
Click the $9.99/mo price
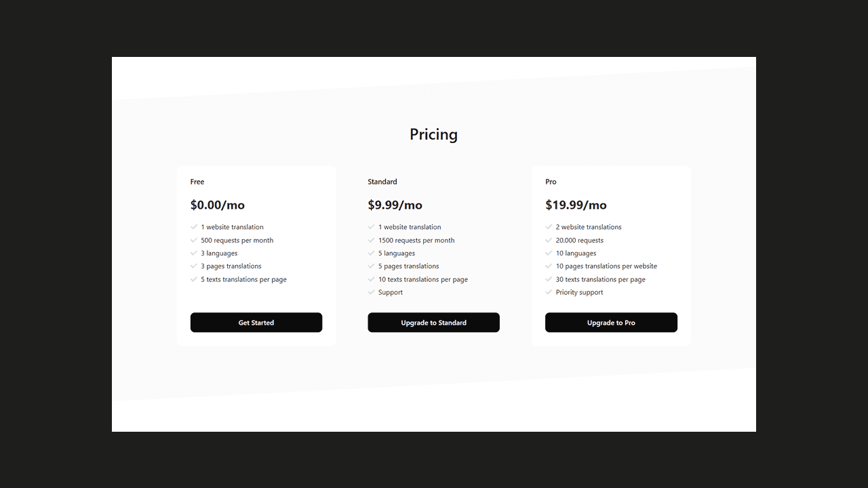tap(395, 205)
